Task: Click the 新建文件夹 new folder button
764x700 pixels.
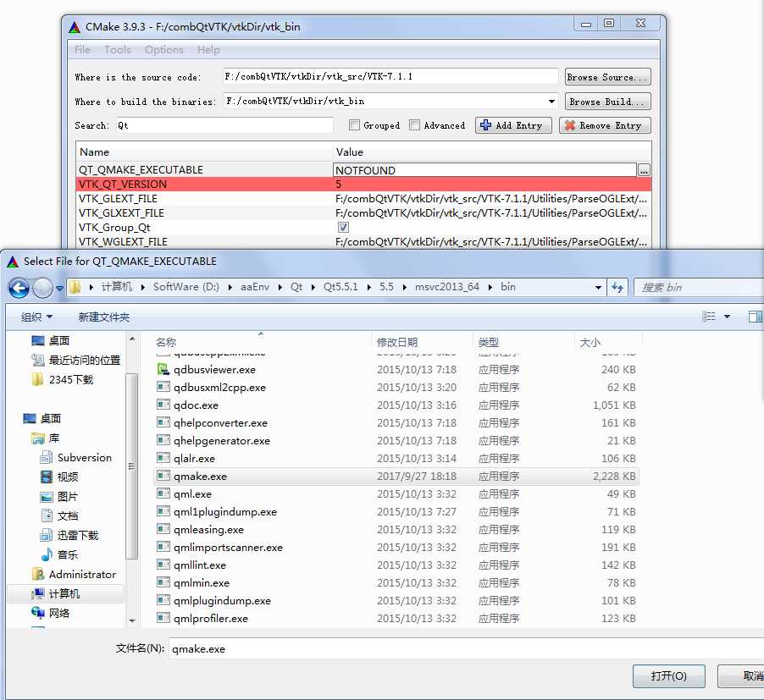Action: pyautogui.click(x=104, y=317)
